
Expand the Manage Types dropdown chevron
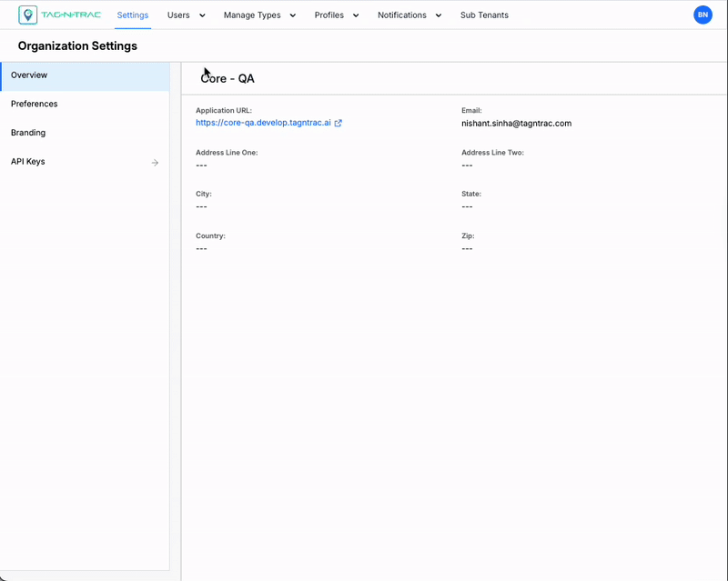coord(293,15)
